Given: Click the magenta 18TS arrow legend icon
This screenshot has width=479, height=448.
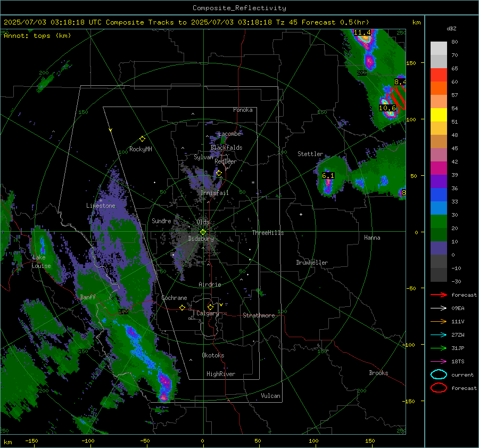Looking at the screenshot, I should [439, 361].
